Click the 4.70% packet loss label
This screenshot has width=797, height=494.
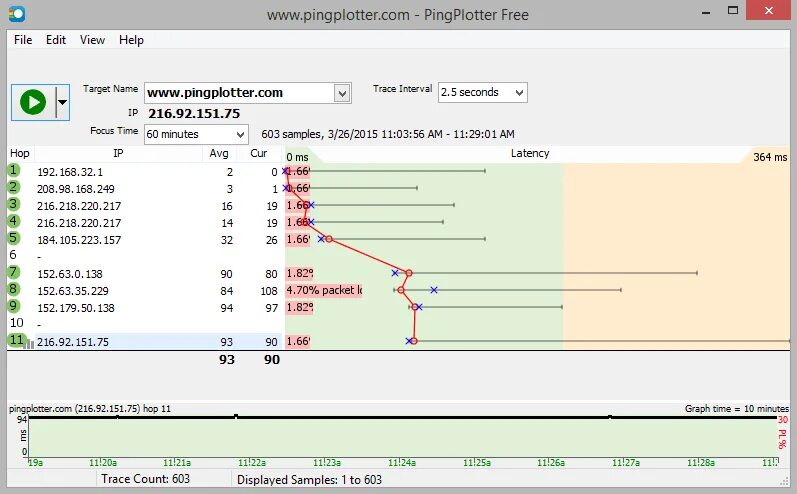tap(324, 290)
